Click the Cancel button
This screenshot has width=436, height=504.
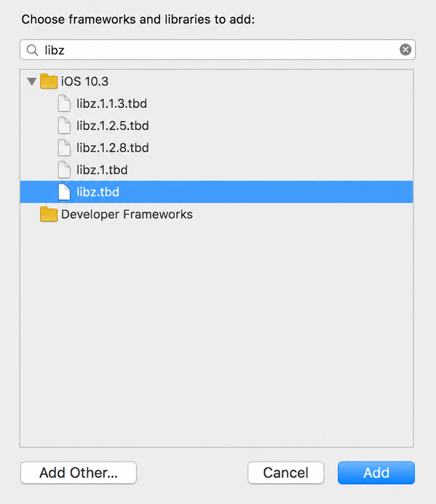pos(286,473)
